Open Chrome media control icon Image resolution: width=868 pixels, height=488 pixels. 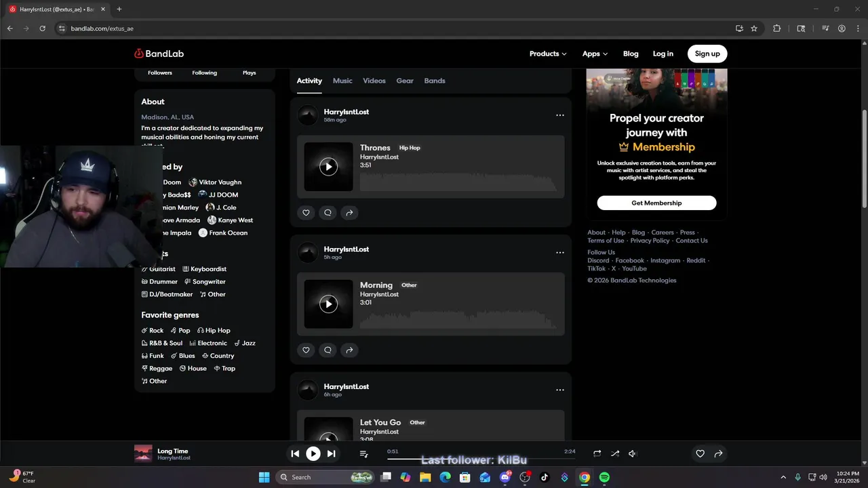tap(825, 28)
